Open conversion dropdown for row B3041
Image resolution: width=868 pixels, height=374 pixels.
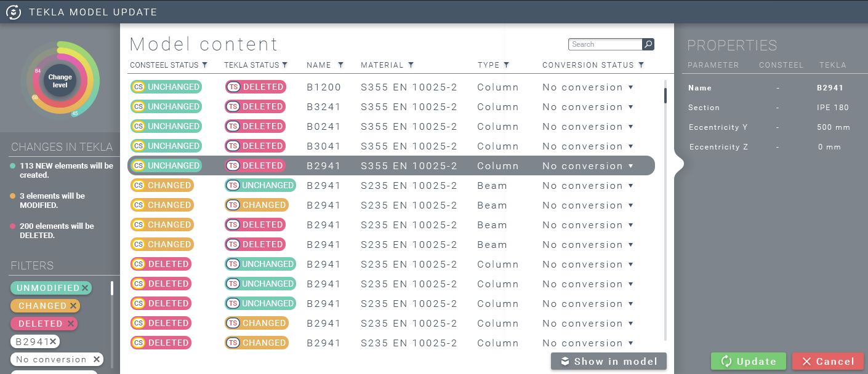point(631,146)
